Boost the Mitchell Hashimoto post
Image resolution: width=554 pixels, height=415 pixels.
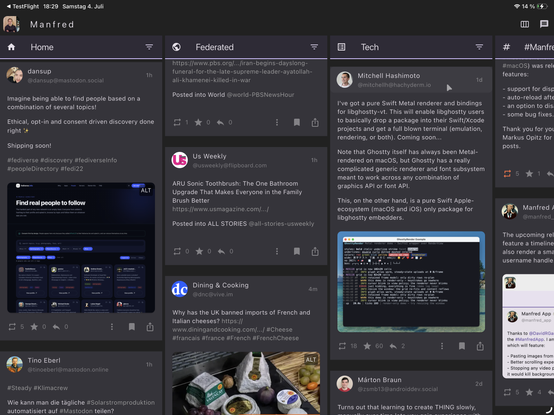(342, 346)
